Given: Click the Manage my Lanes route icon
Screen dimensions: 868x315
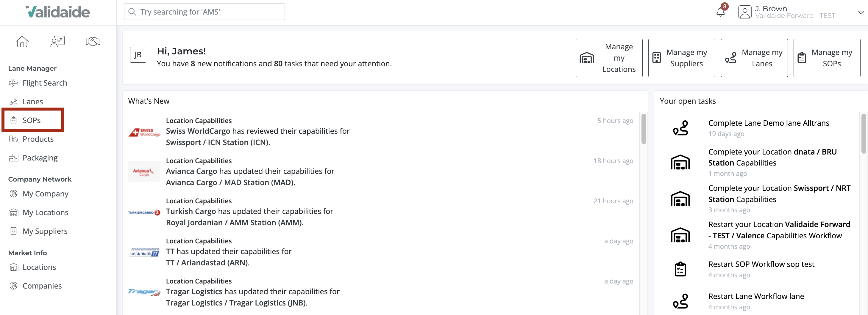Looking at the screenshot, I should (x=731, y=58).
